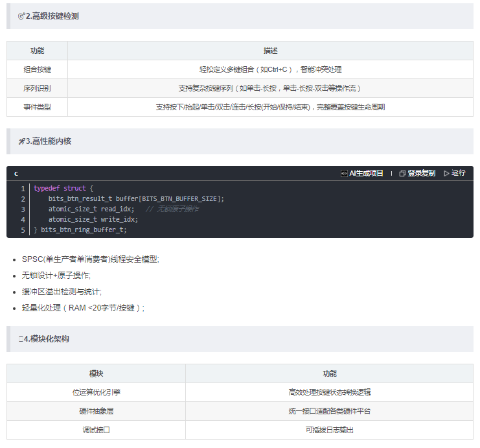Click the 可插拔日志输出 cell
Image resolution: width=480 pixels, height=448 pixels.
click(329, 430)
